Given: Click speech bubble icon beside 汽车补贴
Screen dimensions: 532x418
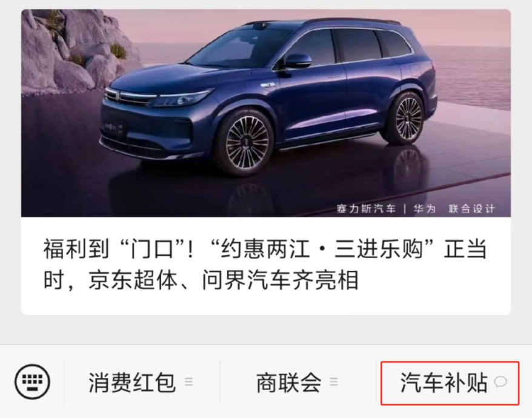Looking at the screenshot, I should click(500, 382).
